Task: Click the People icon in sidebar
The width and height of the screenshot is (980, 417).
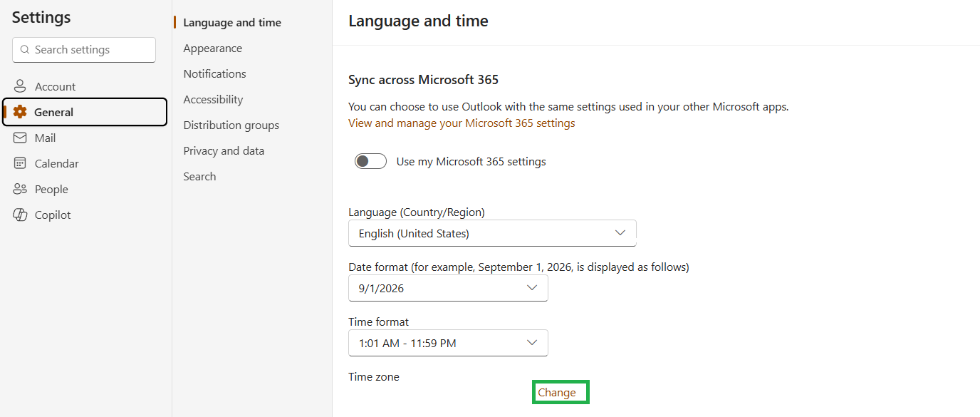Action: (20, 189)
